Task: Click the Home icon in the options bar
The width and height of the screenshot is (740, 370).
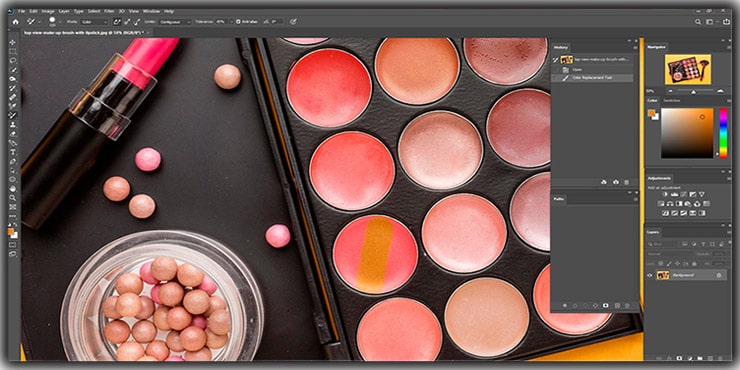Action: (x=16, y=22)
